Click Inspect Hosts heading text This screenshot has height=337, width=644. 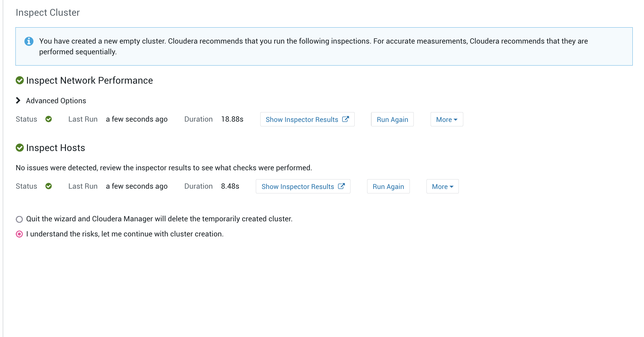[x=55, y=148]
